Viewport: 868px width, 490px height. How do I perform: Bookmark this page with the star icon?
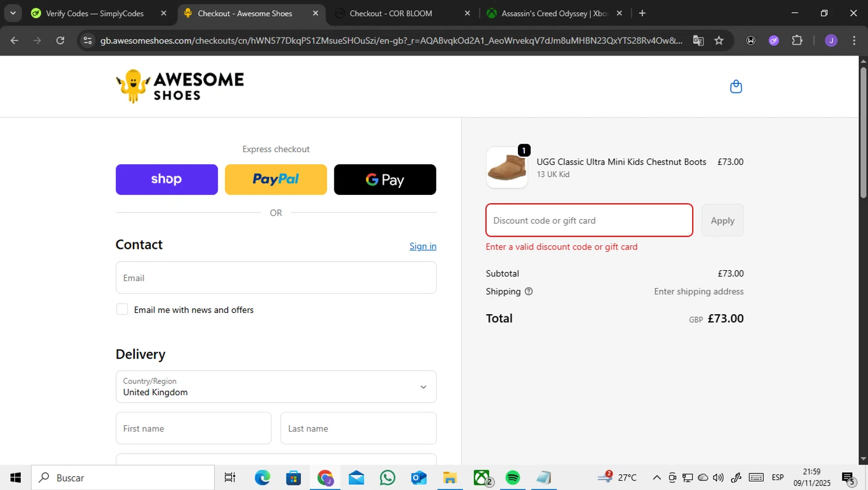click(x=719, y=40)
